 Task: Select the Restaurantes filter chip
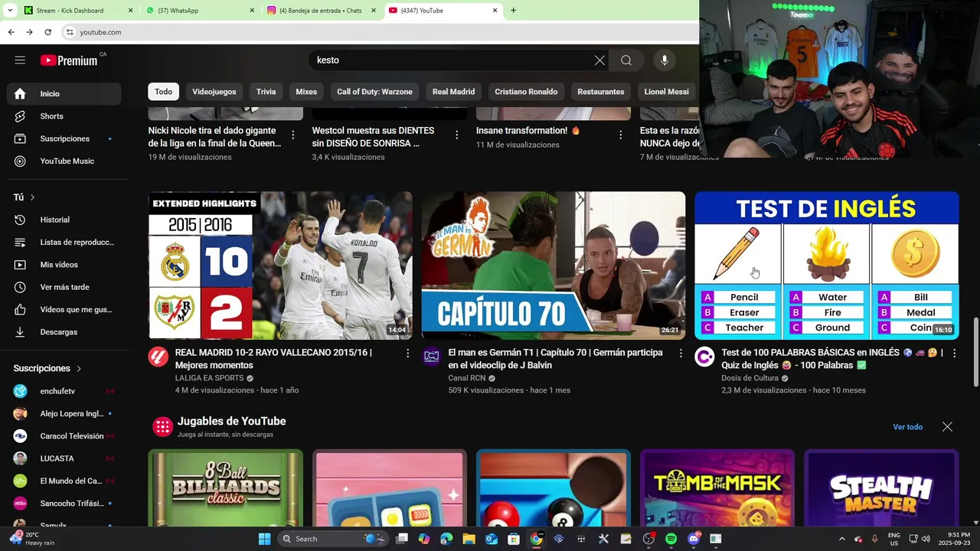pos(601,92)
